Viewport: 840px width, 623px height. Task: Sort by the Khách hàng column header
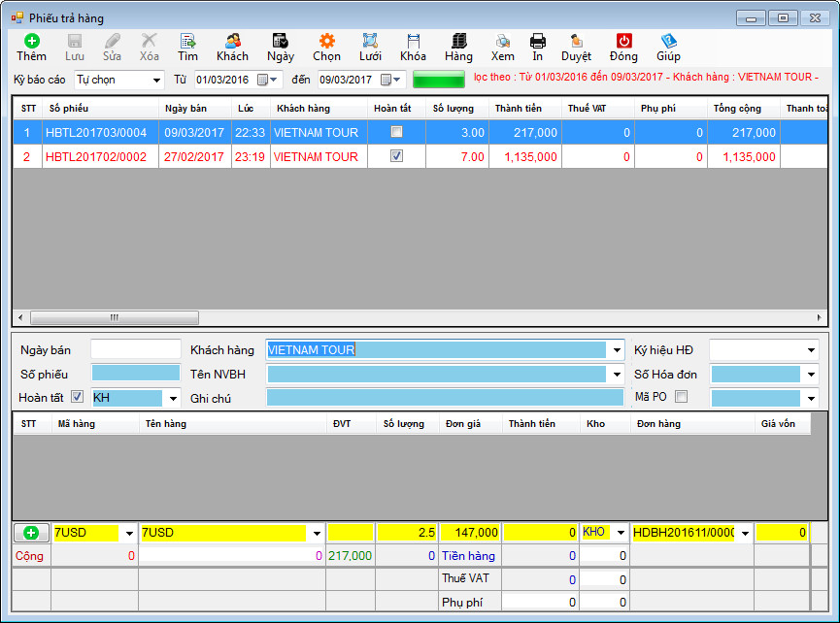(319, 108)
